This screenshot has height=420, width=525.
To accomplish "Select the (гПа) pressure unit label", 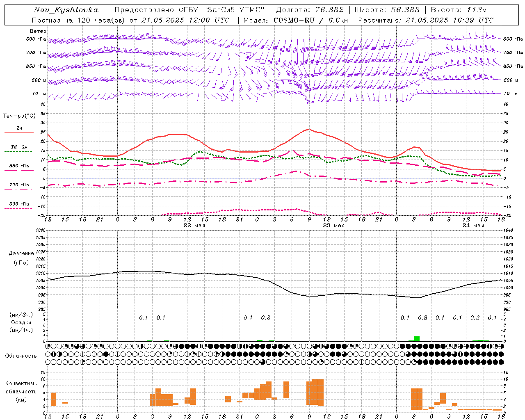I will tap(21, 263).
